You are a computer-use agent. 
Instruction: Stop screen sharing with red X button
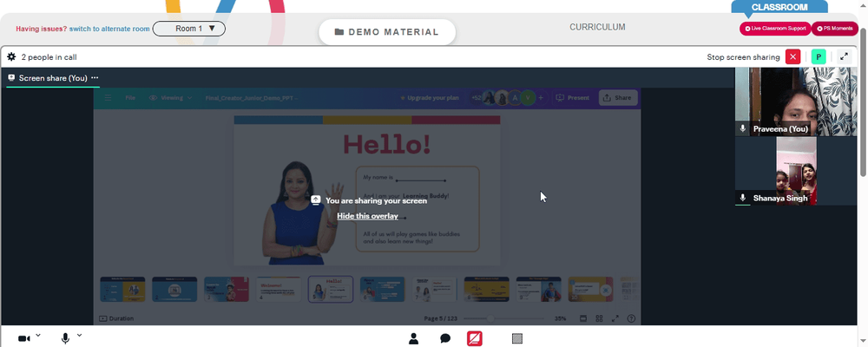click(x=792, y=56)
